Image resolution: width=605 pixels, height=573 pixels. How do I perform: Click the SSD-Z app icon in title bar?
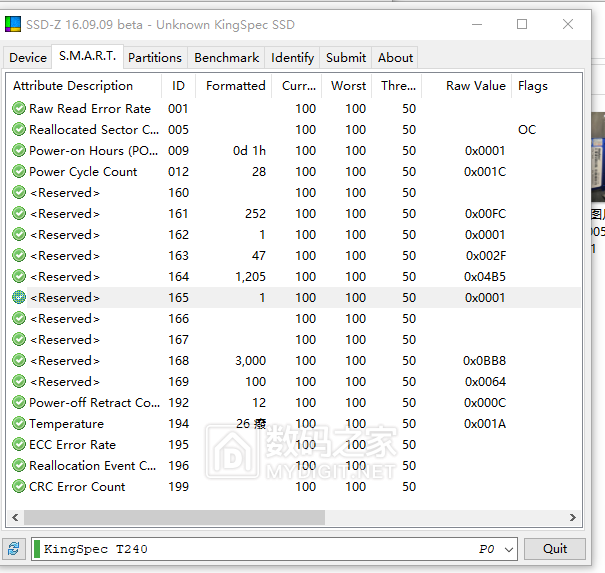[x=12, y=24]
